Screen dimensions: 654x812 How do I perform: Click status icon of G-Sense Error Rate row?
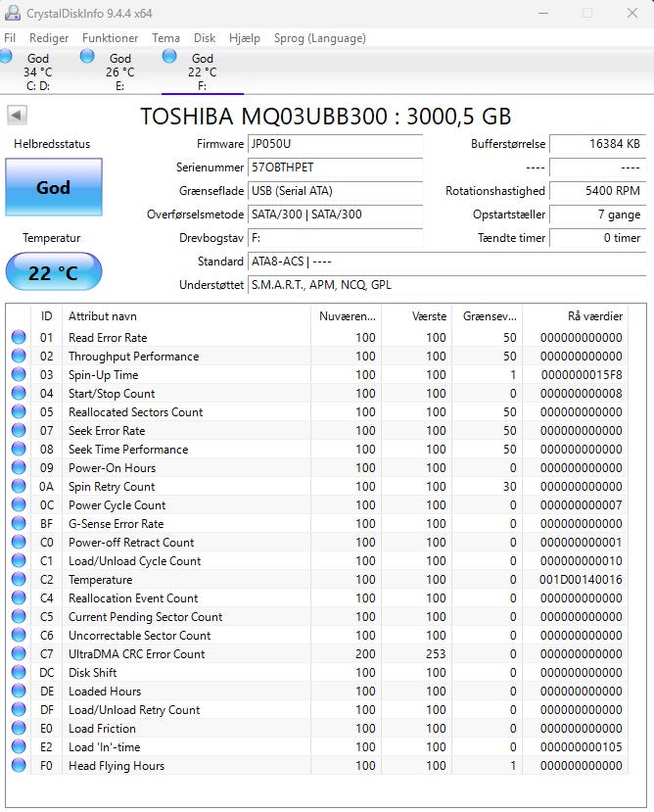click(19, 524)
